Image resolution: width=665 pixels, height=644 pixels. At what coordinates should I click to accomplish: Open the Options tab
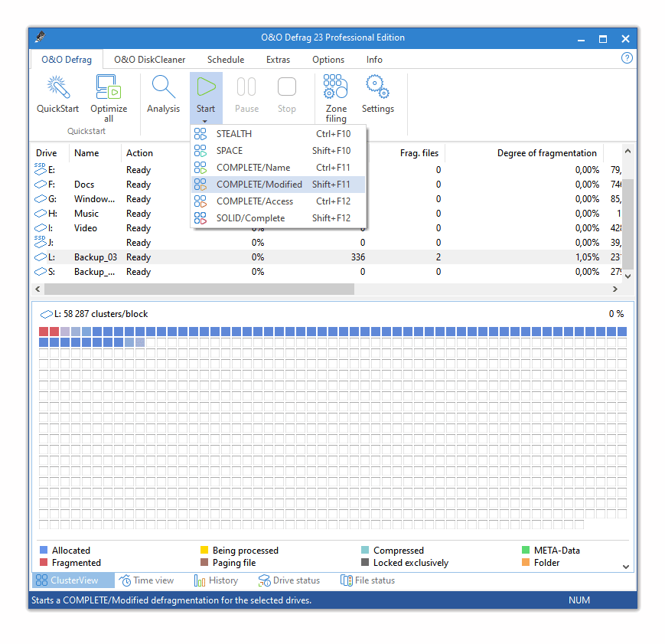point(328,60)
